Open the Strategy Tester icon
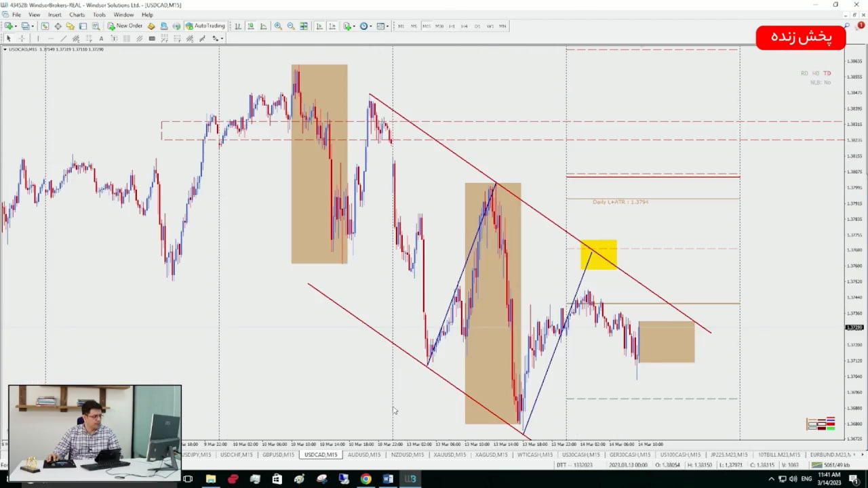 click(x=96, y=26)
